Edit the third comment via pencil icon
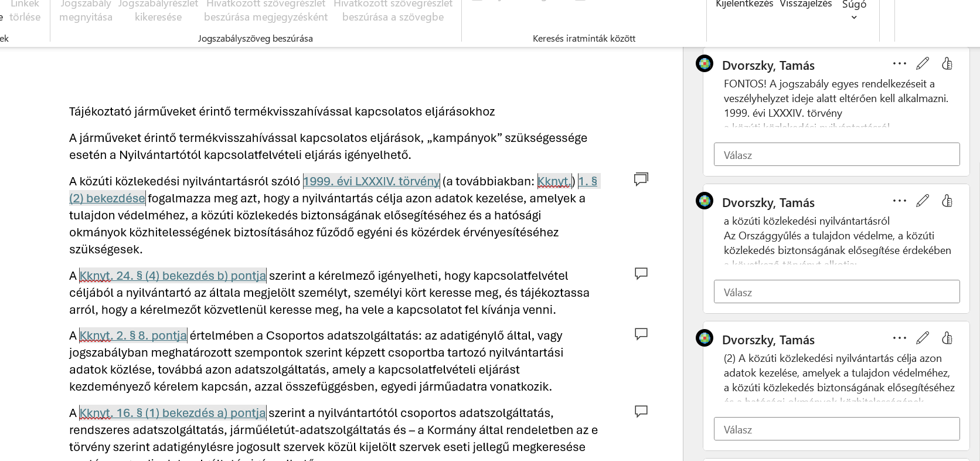This screenshot has height=461, width=980. 923,338
